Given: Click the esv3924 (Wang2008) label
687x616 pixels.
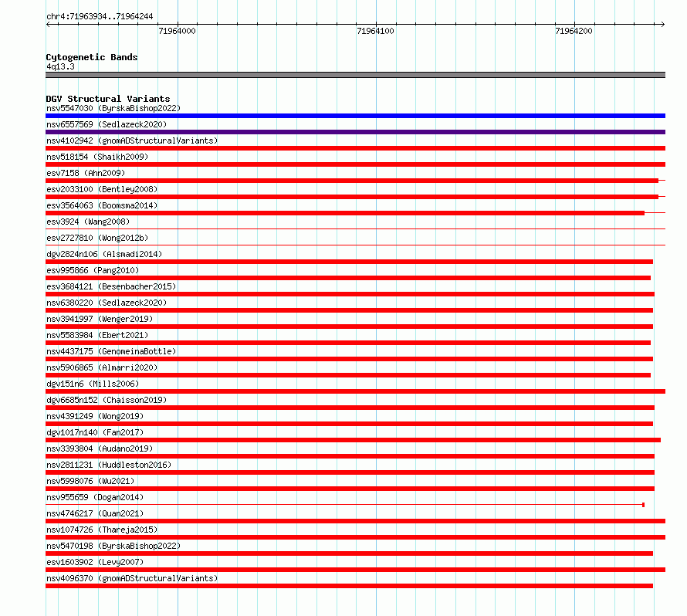Looking at the screenshot, I should tap(88, 222).
